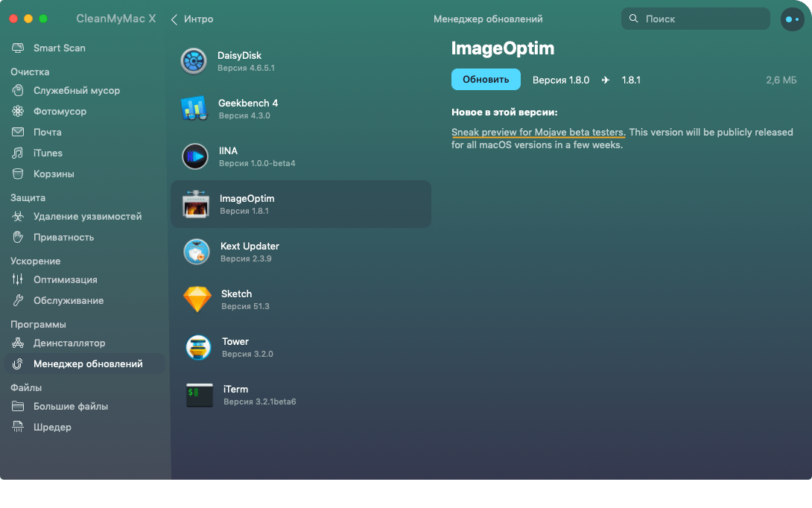Select the Geekbench 4 app icon
Screen dimensions: 812x508
[194, 108]
